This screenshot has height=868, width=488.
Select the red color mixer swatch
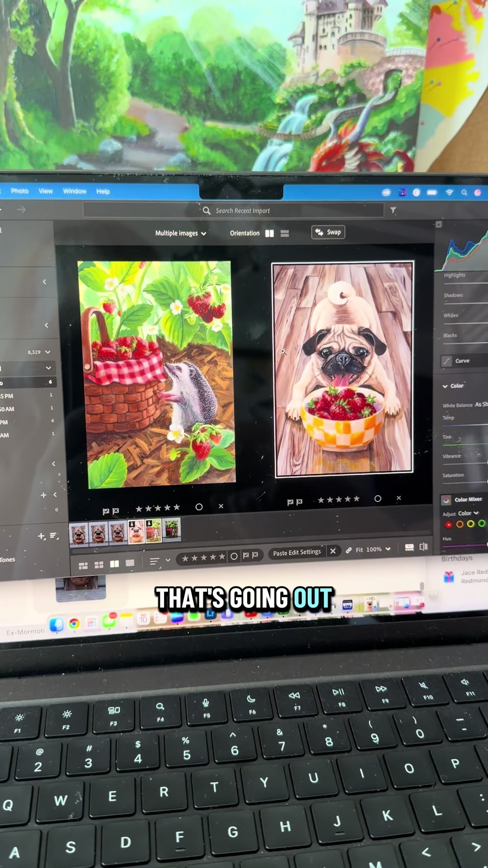pyautogui.click(x=448, y=525)
